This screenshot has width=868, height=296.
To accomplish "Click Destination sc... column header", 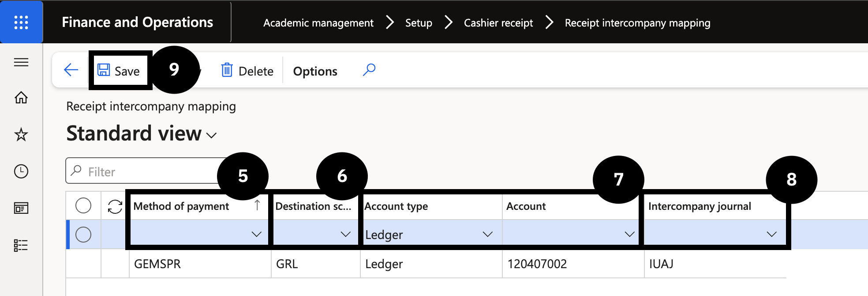I will 313,206.
